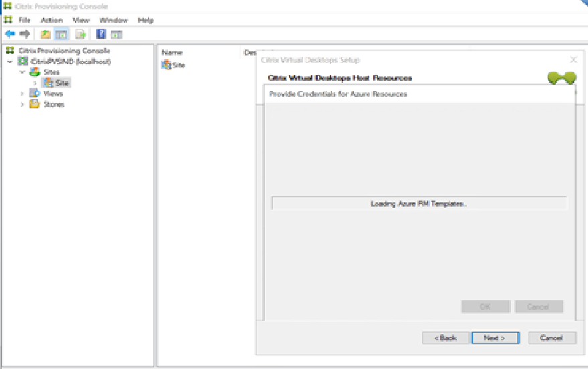The width and height of the screenshot is (588, 369).
Task: Click the Sites folder icon in tree
Action: (x=35, y=72)
